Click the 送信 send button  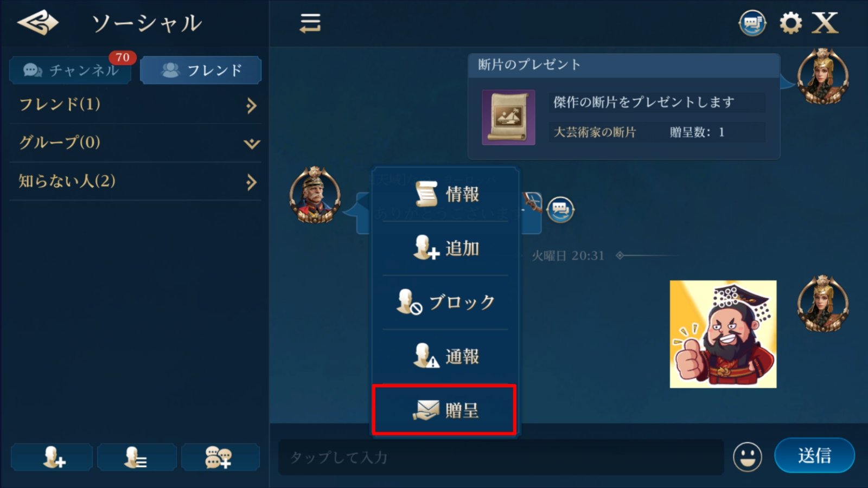click(814, 455)
